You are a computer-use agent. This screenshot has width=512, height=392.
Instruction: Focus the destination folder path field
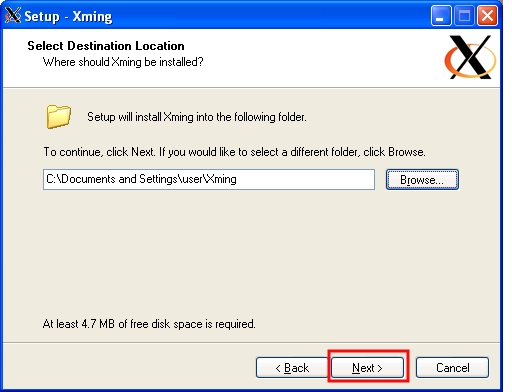coord(209,179)
